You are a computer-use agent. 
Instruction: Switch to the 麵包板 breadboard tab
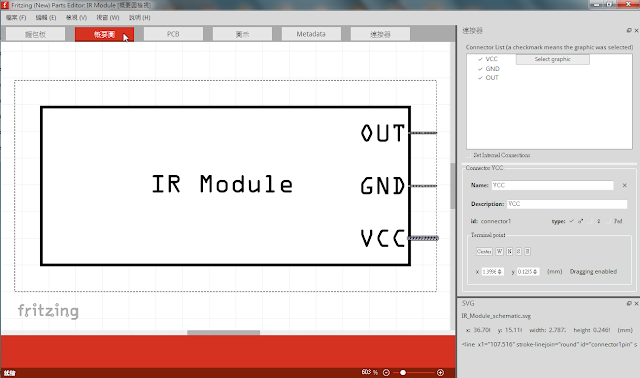(x=35, y=34)
